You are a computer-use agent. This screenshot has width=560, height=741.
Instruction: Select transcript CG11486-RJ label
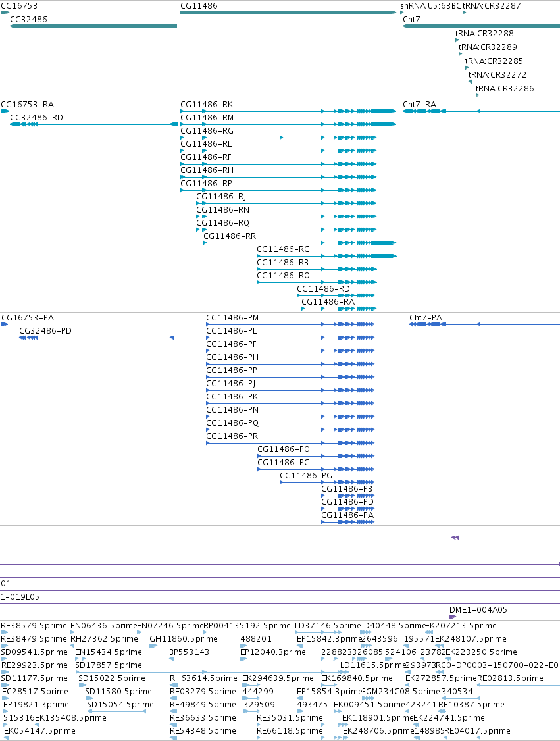pyautogui.click(x=221, y=197)
